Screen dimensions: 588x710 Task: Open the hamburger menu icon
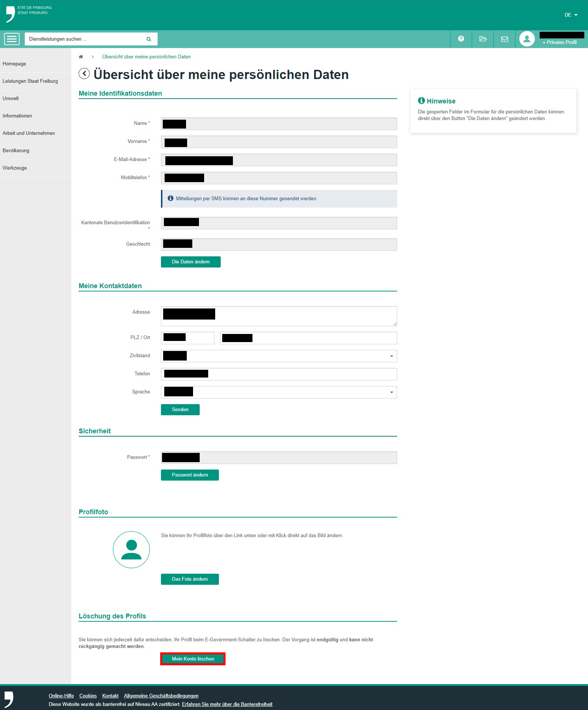click(x=12, y=39)
